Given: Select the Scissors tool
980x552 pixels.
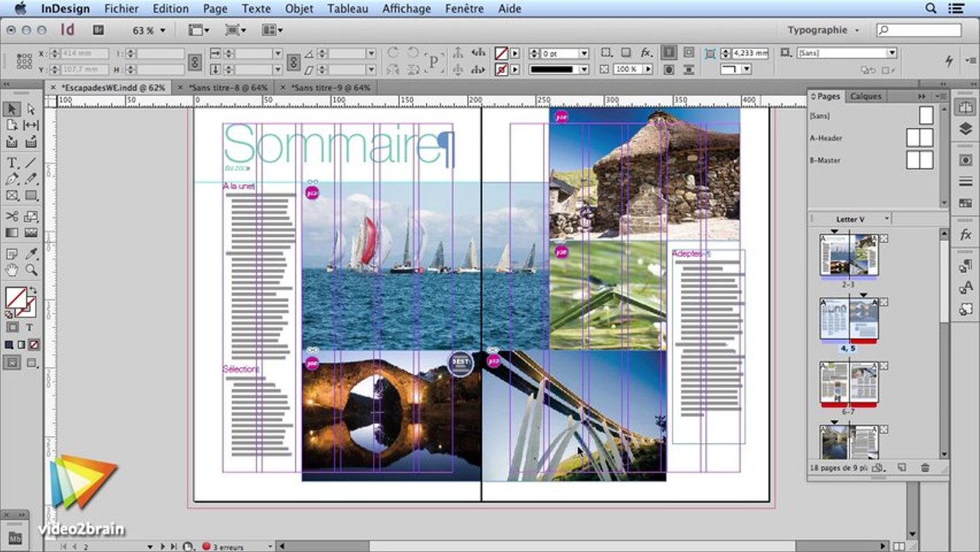Looking at the screenshot, I should click(x=12, y=217).
